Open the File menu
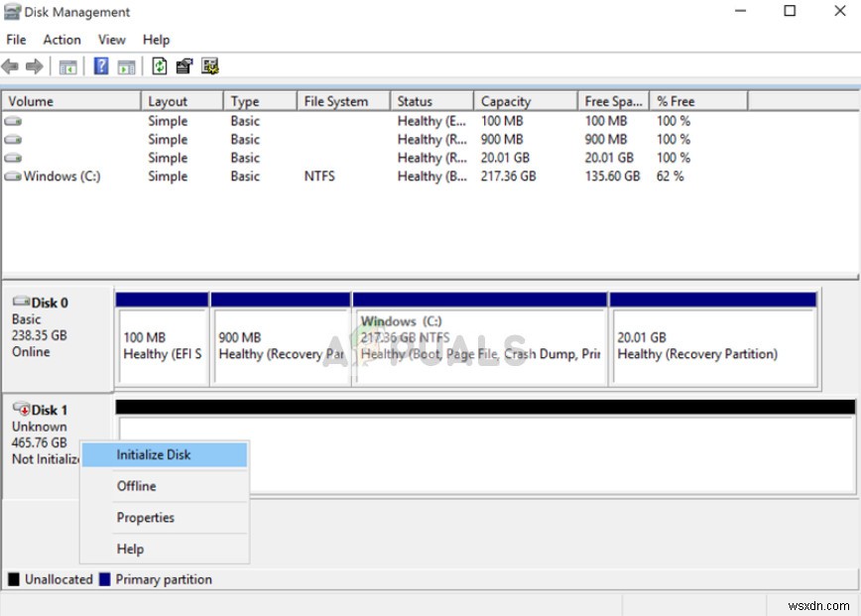The width and height of the screenshot is (861, 616). pos(16,40)
